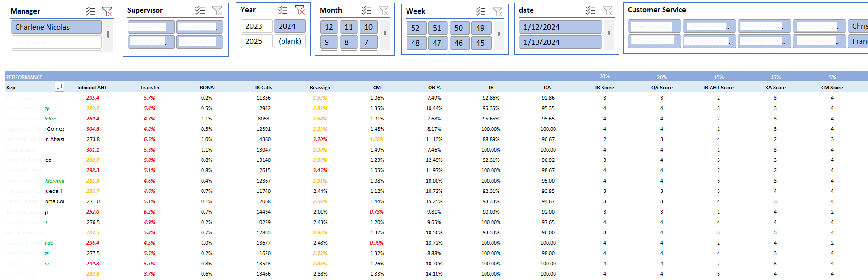
Task: Select the QA cell 90.67
Action: [x=548, y=139]
